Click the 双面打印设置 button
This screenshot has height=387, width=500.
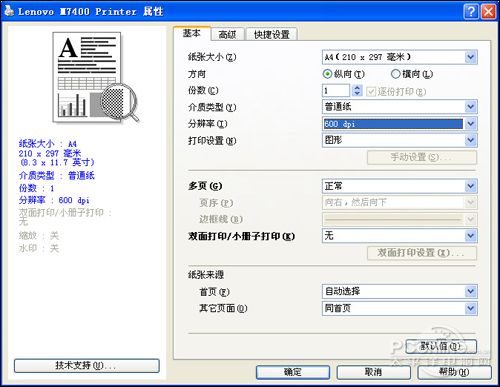pos(422,253)
